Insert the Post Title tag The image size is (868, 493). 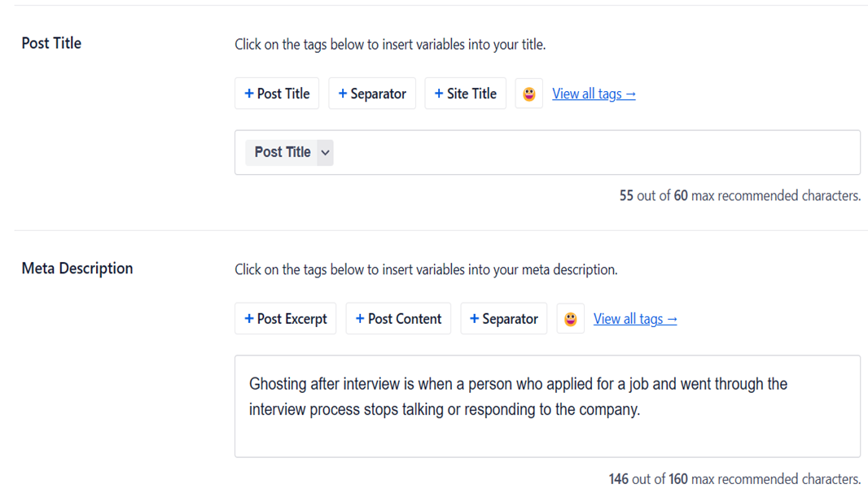(x=277, y=94)
